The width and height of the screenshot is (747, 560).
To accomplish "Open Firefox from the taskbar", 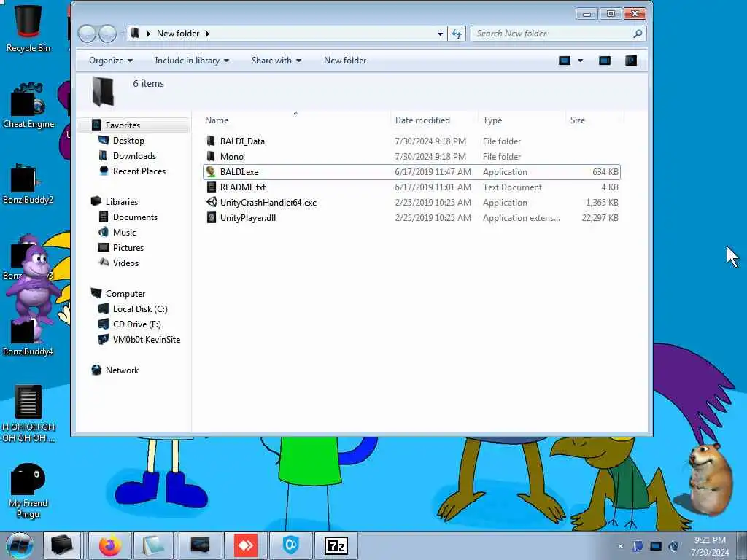I will pos(110,545).
